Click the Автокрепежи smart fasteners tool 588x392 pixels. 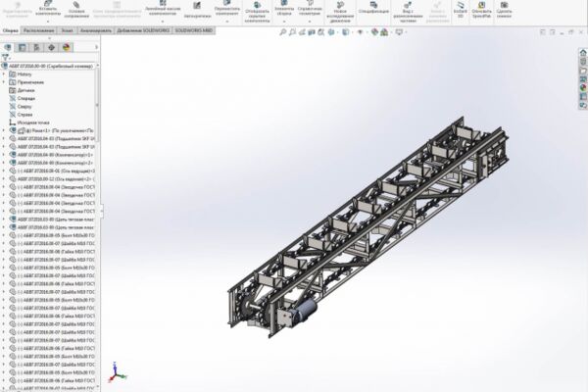pos(197,10)
